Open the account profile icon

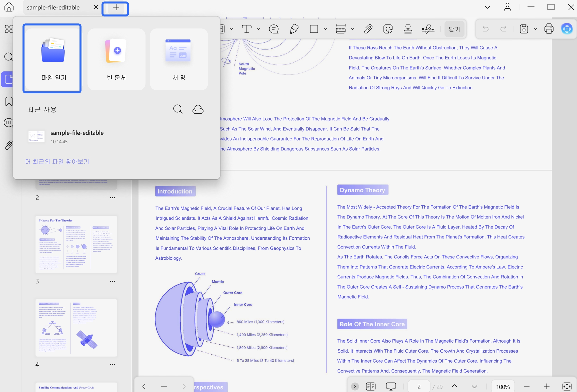[x=507, y=7]
